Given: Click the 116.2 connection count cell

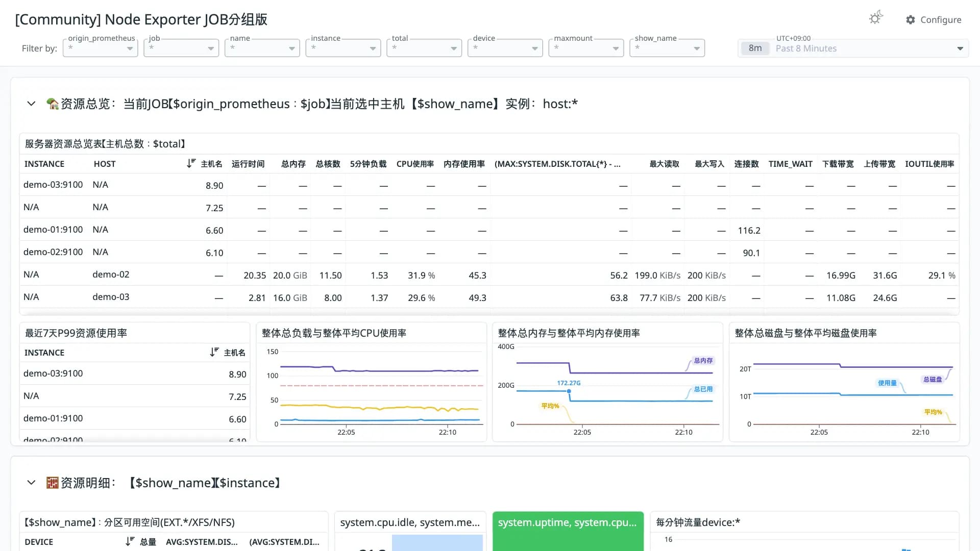Looking at the screenshot, I should tap(749, 230).
